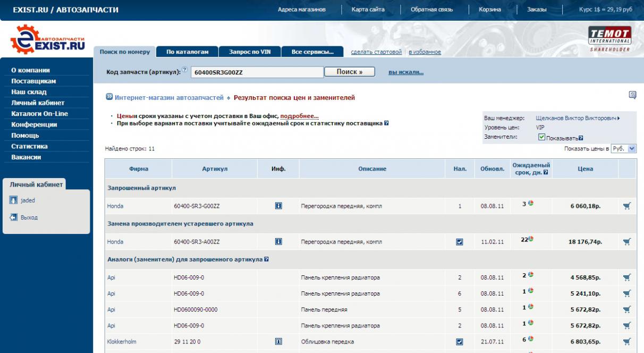
Task: Expand the 'вы искали...' search history
Action: point(406,72)
